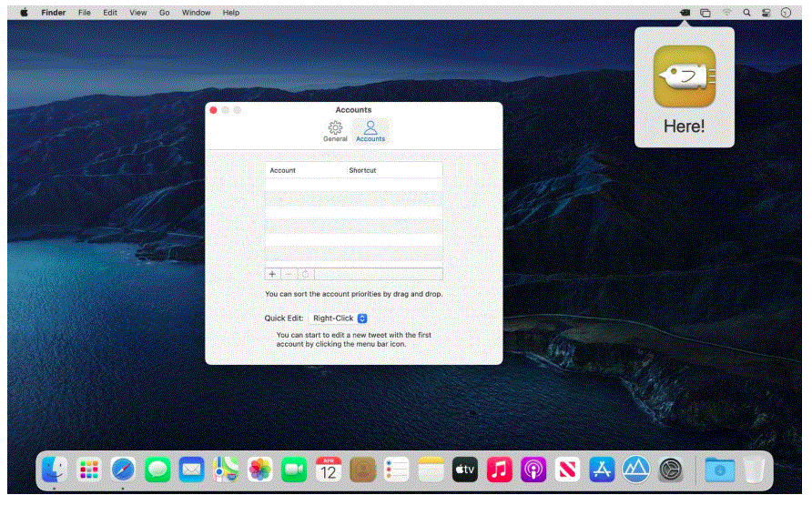Open the File menu

click(x=85, y=13)
